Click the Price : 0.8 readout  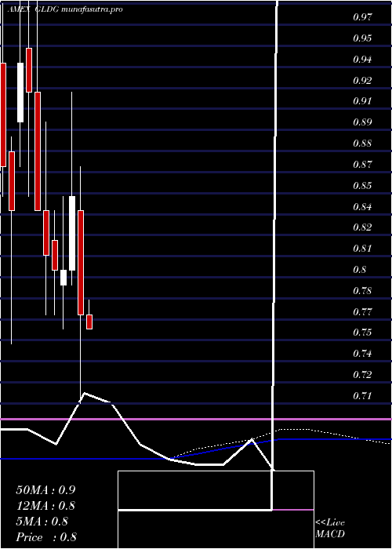[x=46, y=537]
